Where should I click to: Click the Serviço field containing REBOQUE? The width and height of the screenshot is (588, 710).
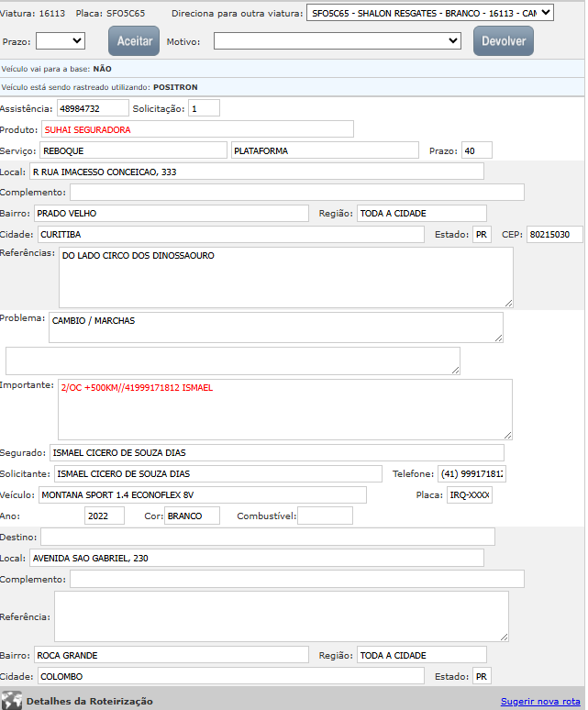tap(132, 150)
